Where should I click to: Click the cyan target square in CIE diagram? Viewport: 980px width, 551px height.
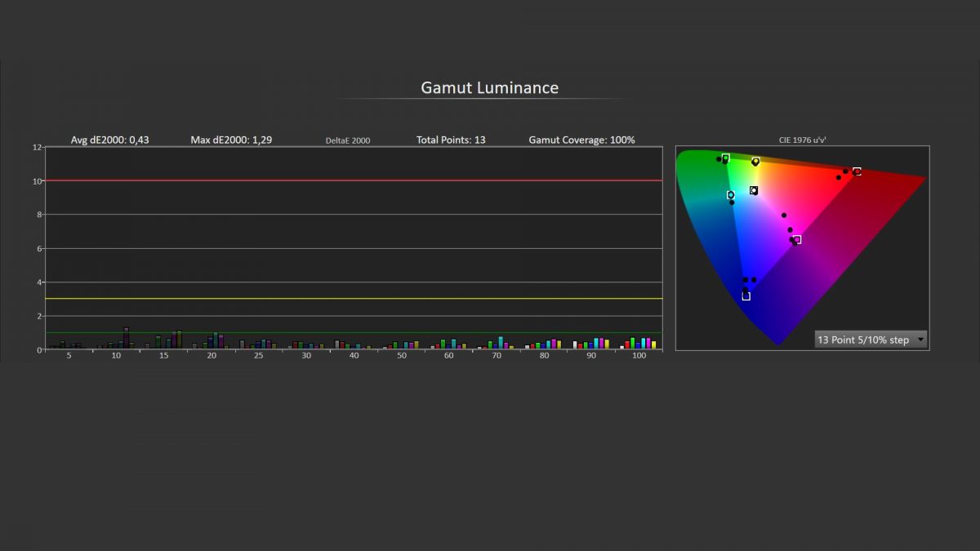coord(731,195)
